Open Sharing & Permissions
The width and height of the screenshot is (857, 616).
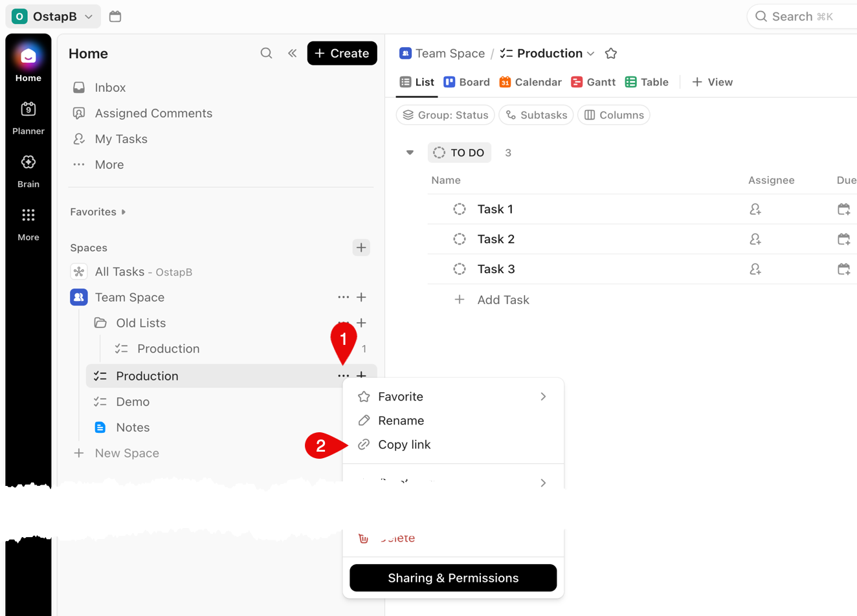pos(452,578)
